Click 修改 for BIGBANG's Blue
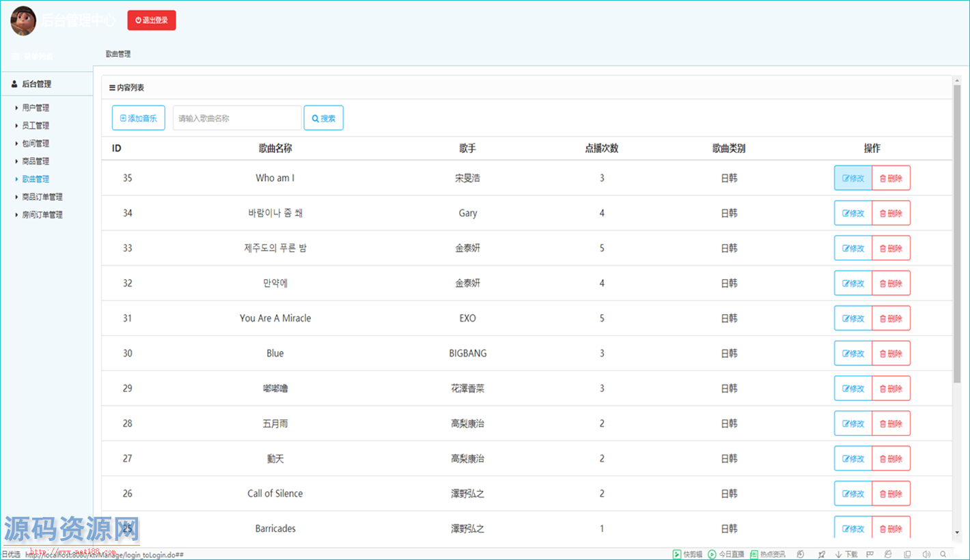 point(853,353)
